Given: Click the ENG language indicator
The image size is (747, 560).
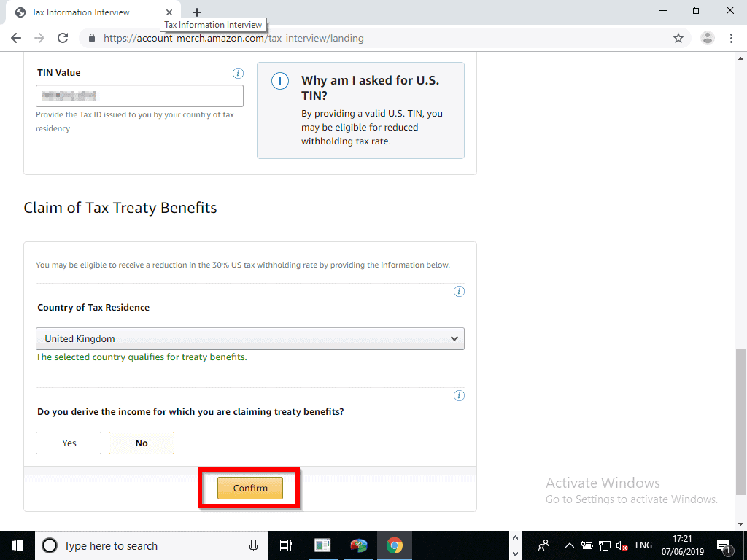Looking at the screenshot, I should click(x=643, y=545).
